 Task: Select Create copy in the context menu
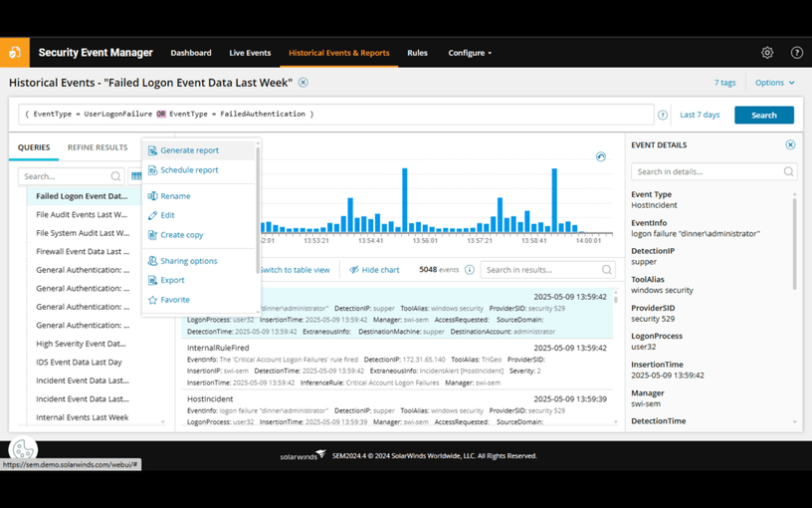(x=182, y=235)
